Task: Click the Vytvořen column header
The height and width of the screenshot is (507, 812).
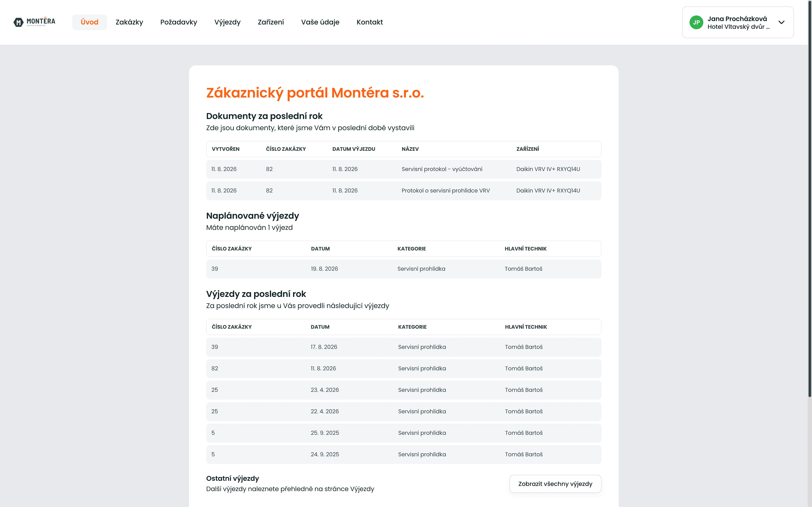Action: pyautogui.click(x=226, y=149)
